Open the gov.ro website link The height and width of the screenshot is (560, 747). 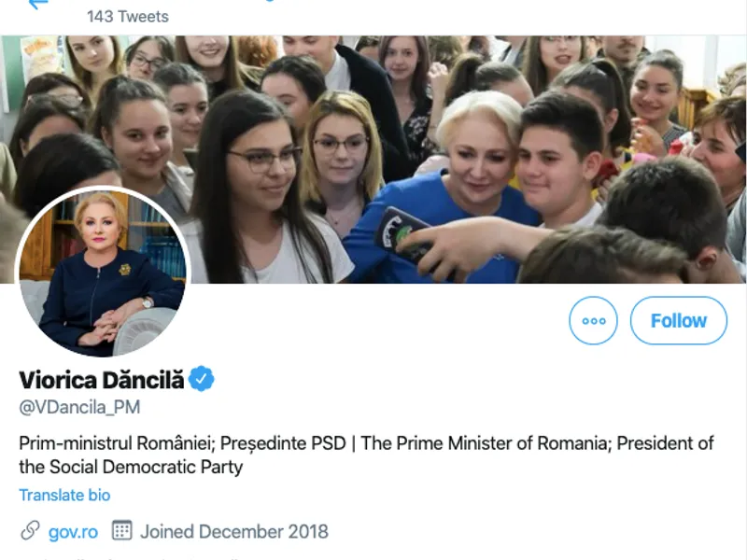click(73, 532)
